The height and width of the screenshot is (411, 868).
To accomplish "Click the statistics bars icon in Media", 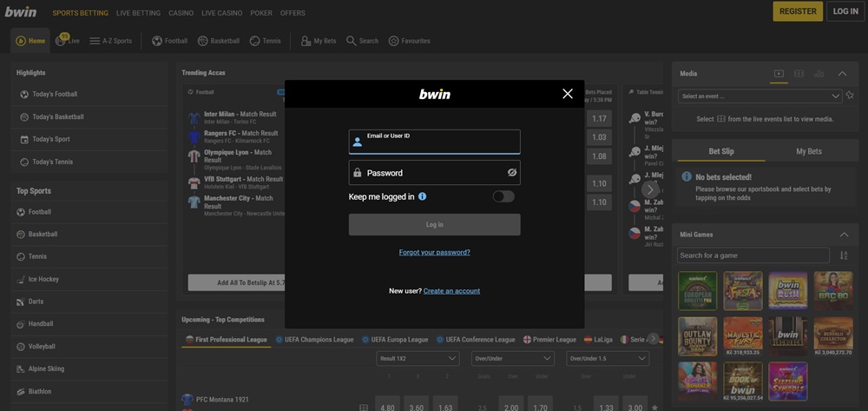I will [819, 74].
